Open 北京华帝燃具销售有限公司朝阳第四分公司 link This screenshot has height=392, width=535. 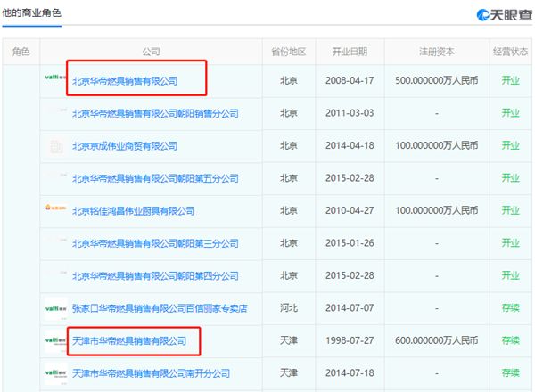point(155,276)
